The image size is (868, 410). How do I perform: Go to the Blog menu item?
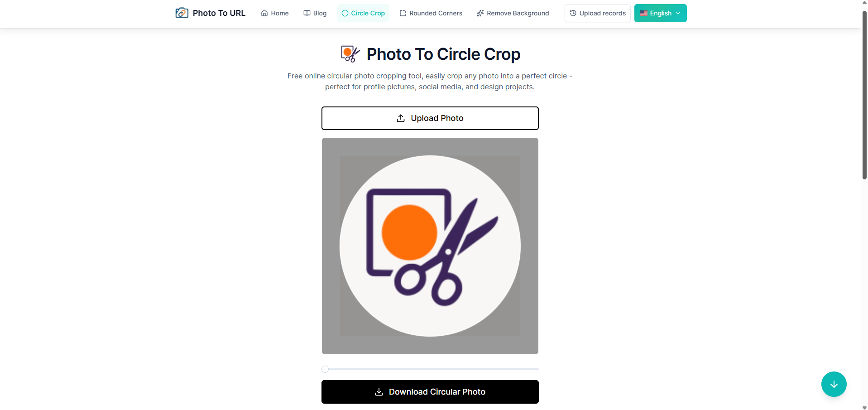320,13
